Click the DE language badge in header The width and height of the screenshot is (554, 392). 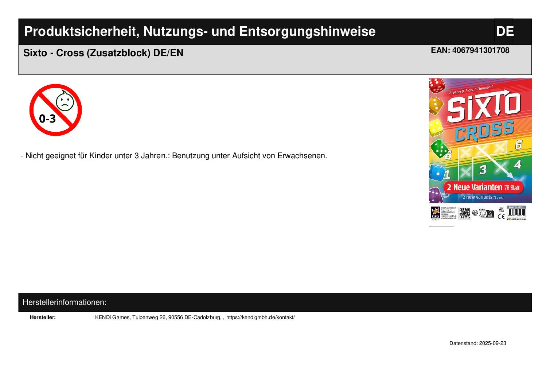click(504, 31)
